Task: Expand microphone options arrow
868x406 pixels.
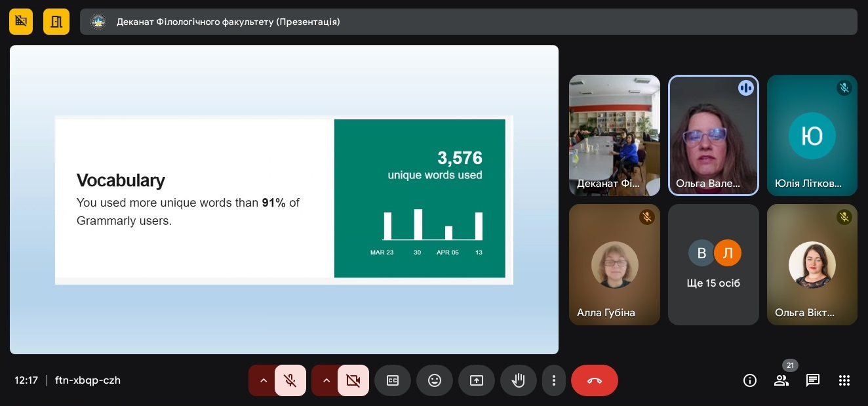Action: click(x=263, y=380)
